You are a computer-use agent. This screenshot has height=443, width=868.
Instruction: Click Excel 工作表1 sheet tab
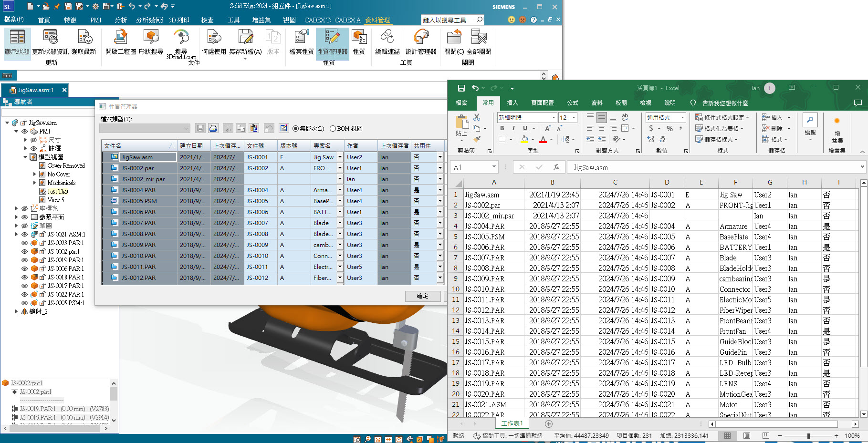point(512,423)
